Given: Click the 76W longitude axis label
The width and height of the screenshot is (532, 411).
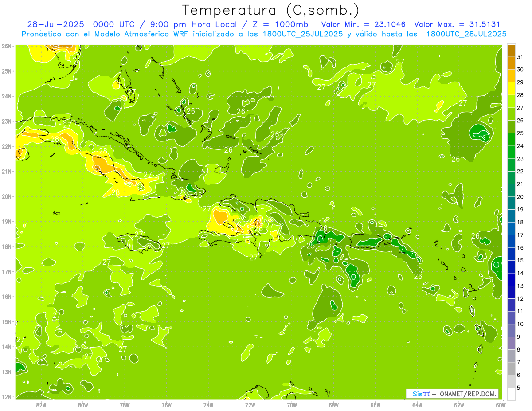Looking at the screenshot, I should (167, 405).
